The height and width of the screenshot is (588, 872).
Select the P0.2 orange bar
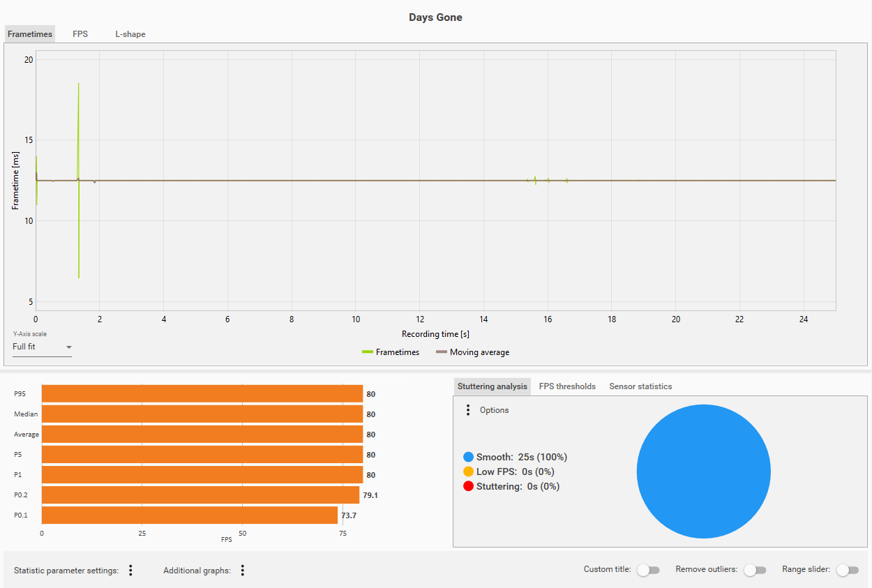[200, 495]
